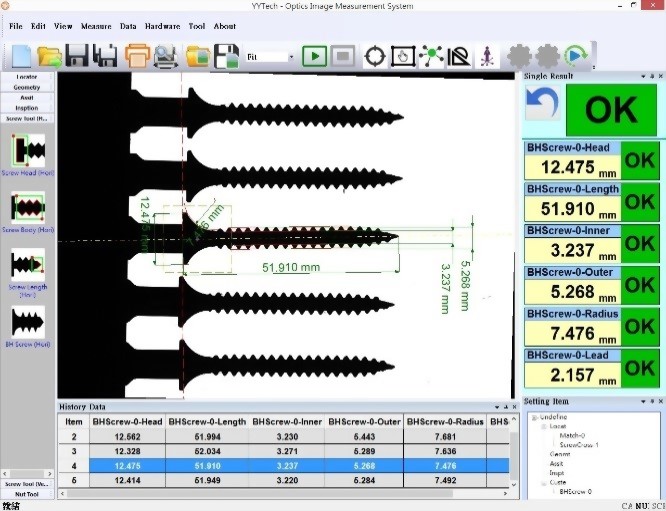The image size is (666, 511).
Task: Select the crosshair target tool icon
Action: [376, 55]
